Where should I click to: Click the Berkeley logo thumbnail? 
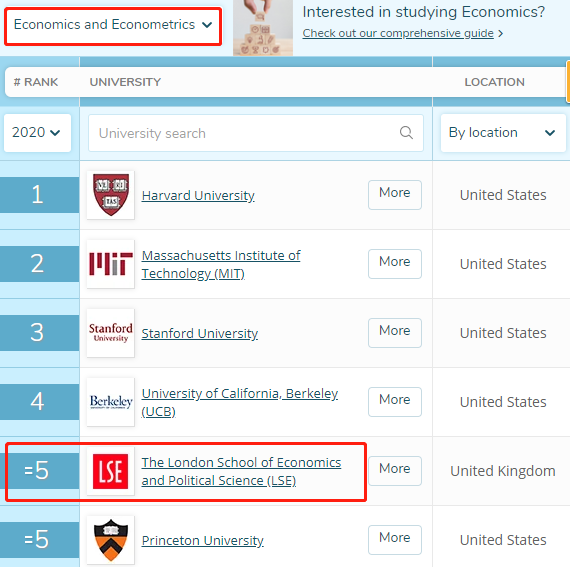[x=111, y=402]
